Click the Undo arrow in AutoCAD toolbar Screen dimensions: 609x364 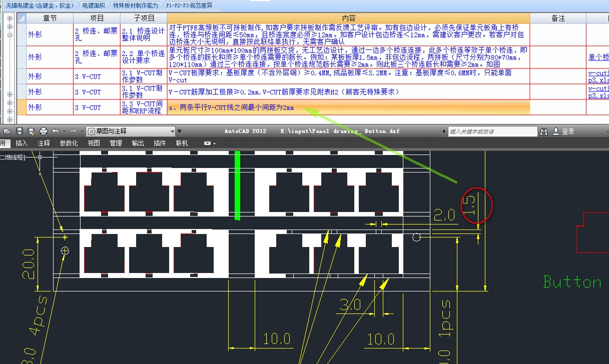[x=55, y=131]
